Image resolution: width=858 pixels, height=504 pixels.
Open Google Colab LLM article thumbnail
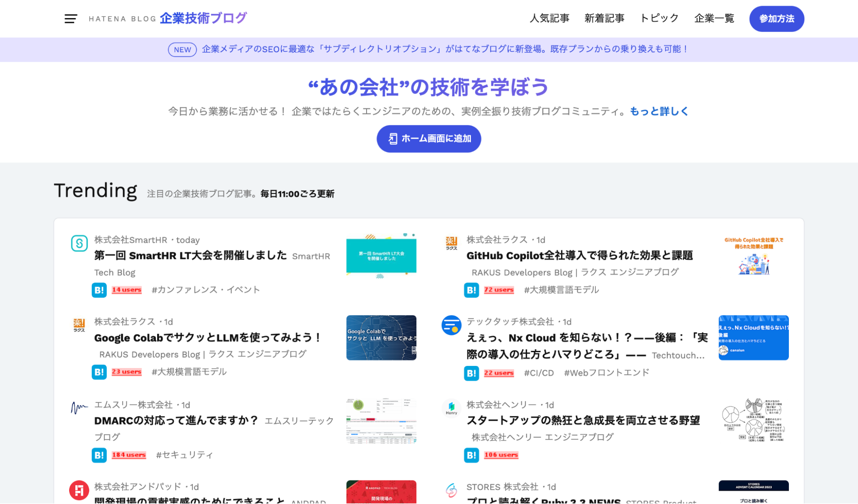[x=381, y=338]
